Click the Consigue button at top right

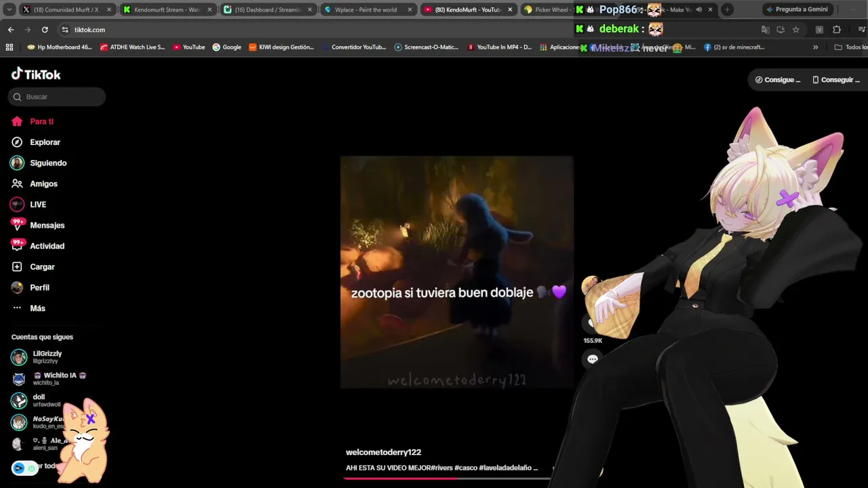778,80
